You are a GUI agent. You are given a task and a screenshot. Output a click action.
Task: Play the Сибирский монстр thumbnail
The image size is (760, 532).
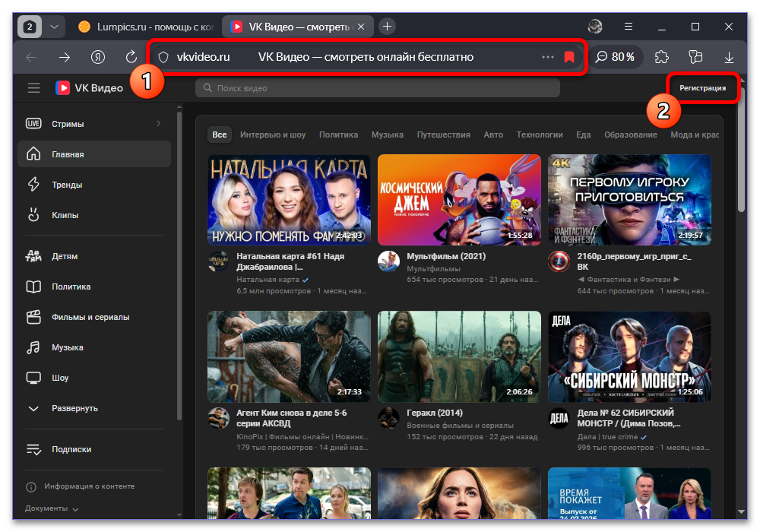[629, 356]
